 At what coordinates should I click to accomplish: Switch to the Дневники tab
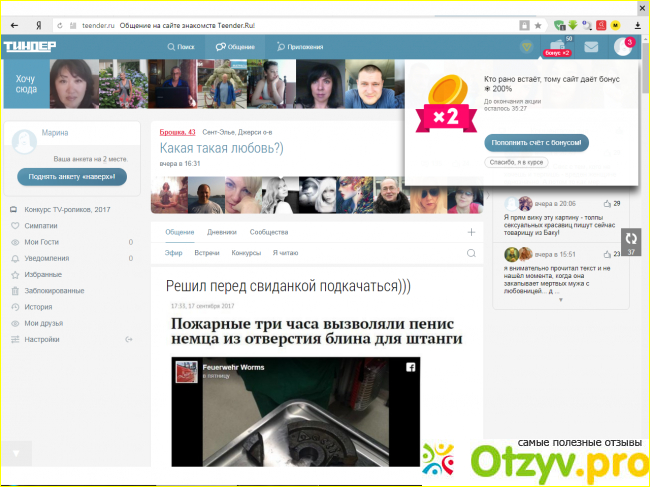click(222, 232)
